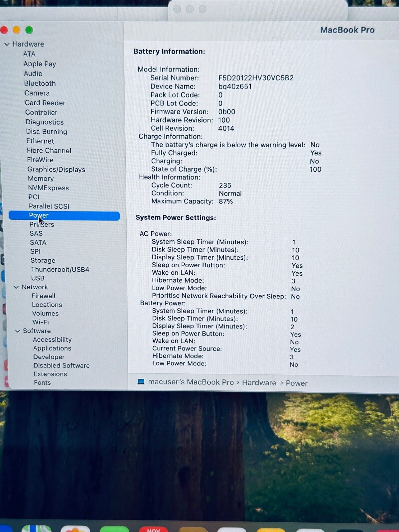Select Graphics/Displays in the sidebar
Viewport: 399px width, 532px height.
(x=56, y=170)
